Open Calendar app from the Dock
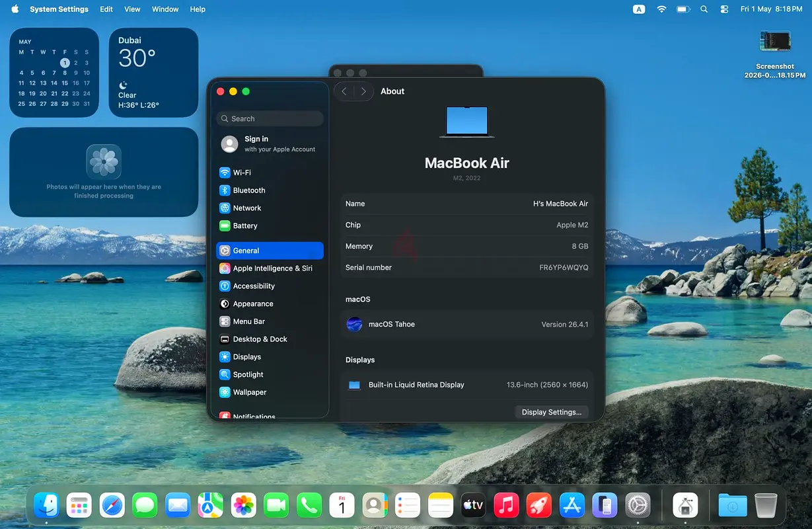 [x=342, y=506]
